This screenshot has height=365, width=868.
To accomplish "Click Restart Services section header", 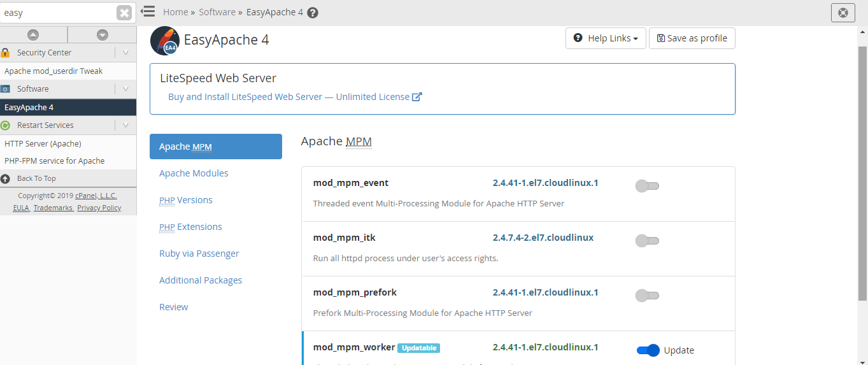I will (68, 125).
